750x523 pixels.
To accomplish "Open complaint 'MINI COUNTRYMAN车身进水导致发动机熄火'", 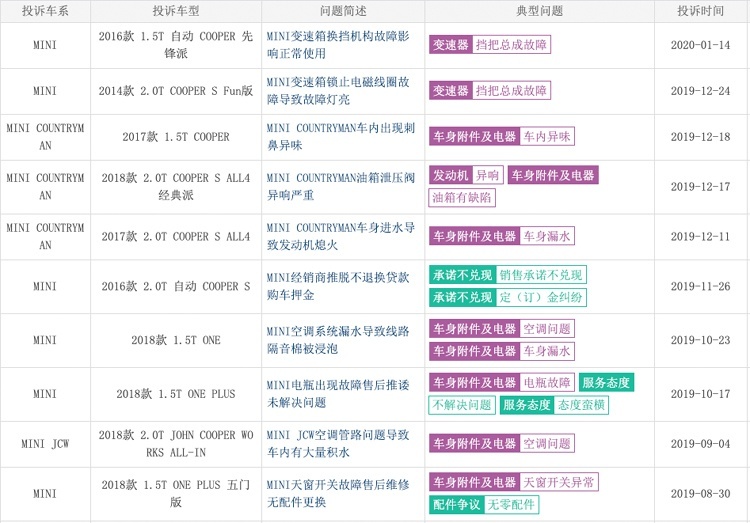I will tap(341, 236).
